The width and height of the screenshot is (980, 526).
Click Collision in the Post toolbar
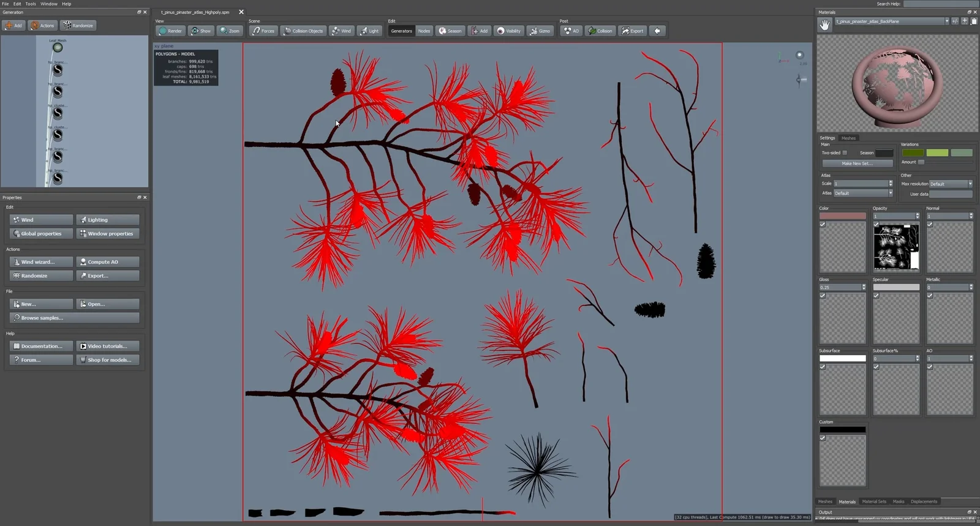pyautogui.click(x=600, y=31)
